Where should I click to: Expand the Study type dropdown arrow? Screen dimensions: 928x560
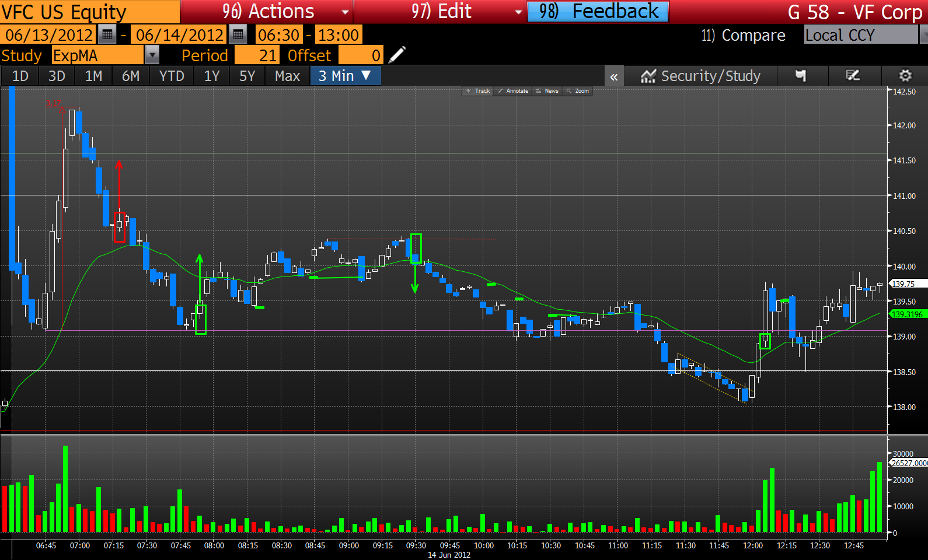click(x=152, y=55)
